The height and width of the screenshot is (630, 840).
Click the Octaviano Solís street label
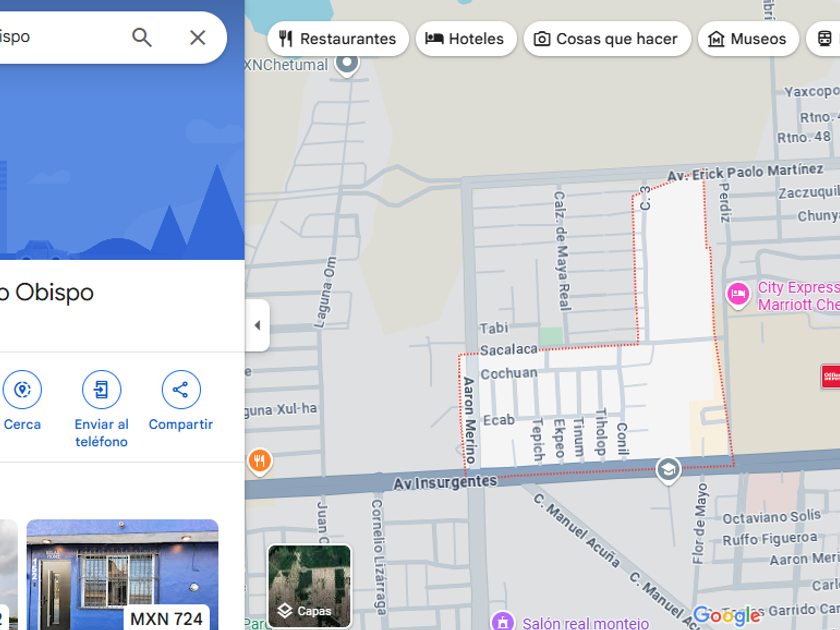[771, 517]
